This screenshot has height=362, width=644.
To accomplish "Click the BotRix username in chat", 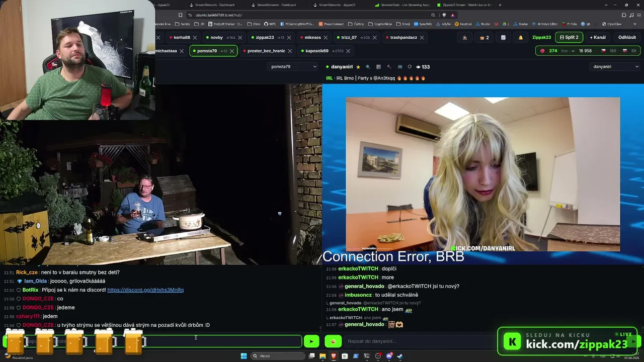I will pos(31,290).
